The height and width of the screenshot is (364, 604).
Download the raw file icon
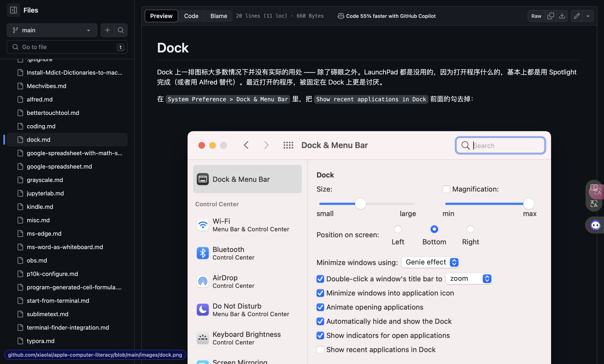tap(562, 16)
